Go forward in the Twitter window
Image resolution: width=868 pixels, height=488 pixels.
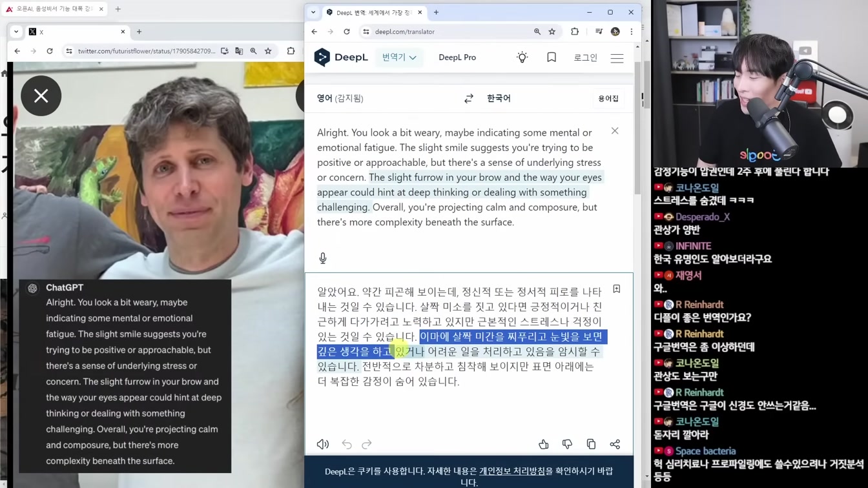point(34,51)
